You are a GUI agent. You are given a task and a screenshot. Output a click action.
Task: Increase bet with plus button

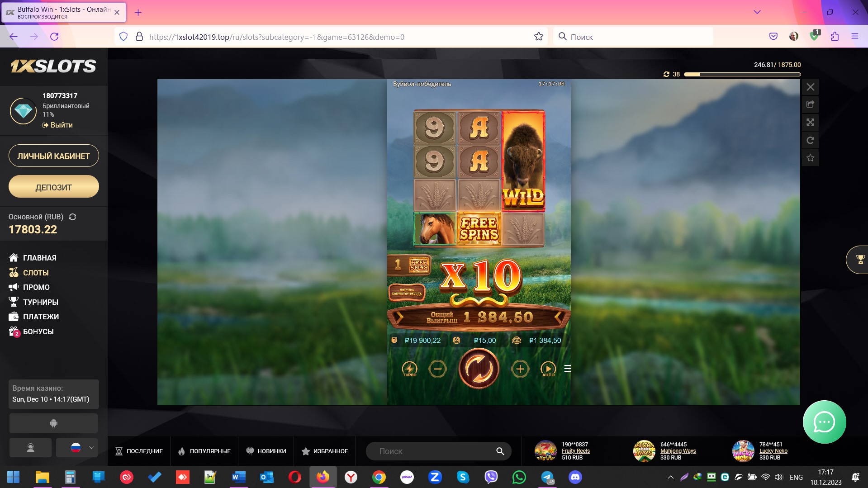point(520,369)
